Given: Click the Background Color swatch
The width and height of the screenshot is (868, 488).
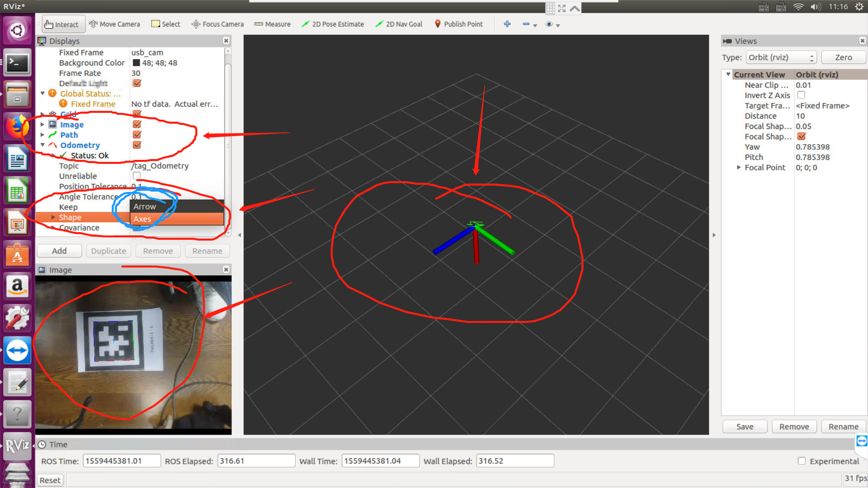Looking at the screenshot, I should pos(136,63).
